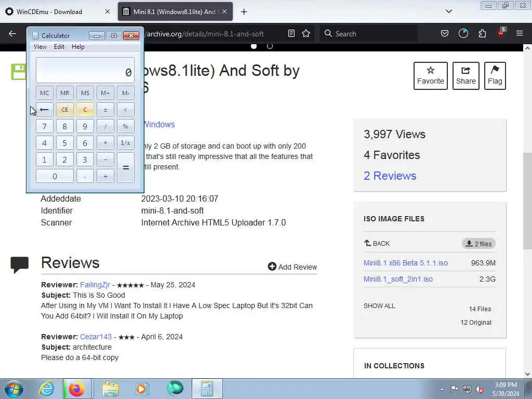Open Windows Explorer folder in taskbar
The height and width of the screenshot is (399, 532).
pos(111,389)
